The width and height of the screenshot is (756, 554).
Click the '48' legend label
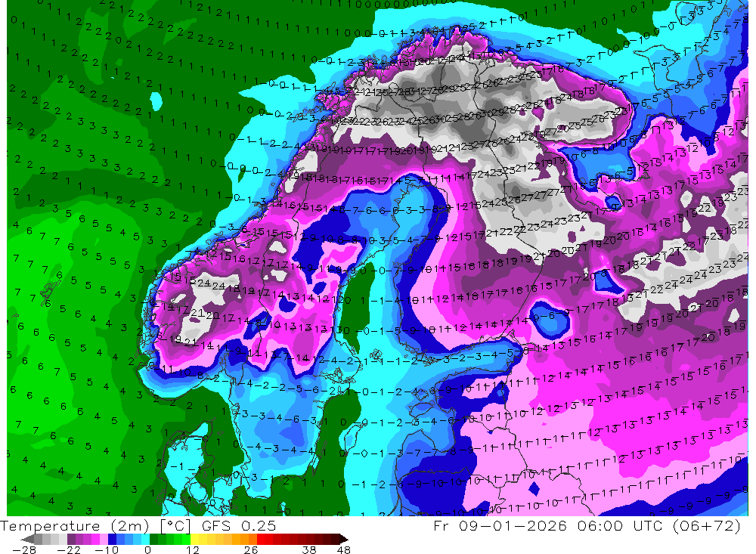[x=344, y=549]
